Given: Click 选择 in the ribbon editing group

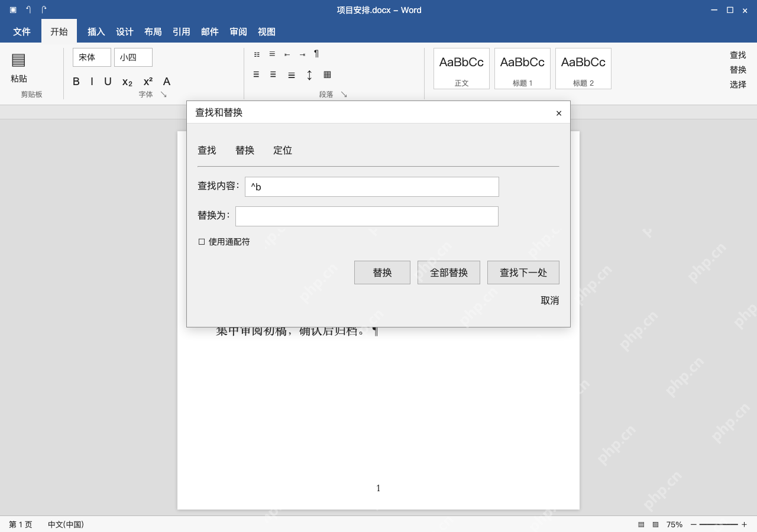Looking at the screenshot, I should tap(738, 85).
